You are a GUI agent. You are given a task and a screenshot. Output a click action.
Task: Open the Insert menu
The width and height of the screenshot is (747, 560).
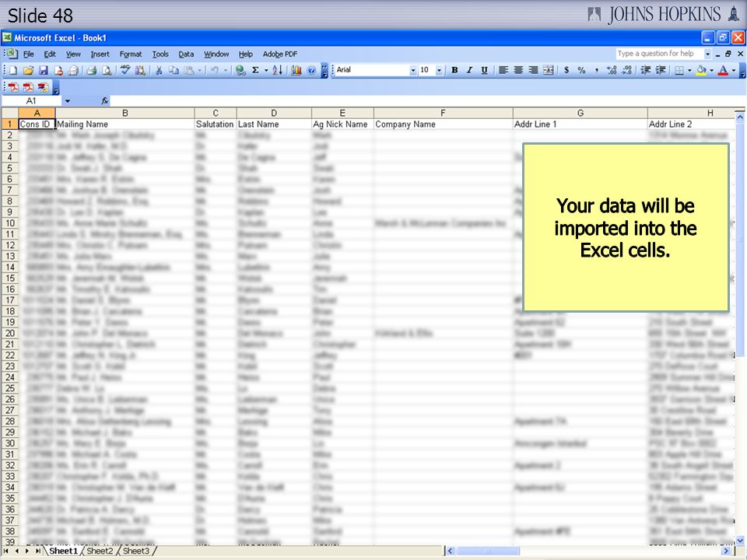[x=100, y=54]
